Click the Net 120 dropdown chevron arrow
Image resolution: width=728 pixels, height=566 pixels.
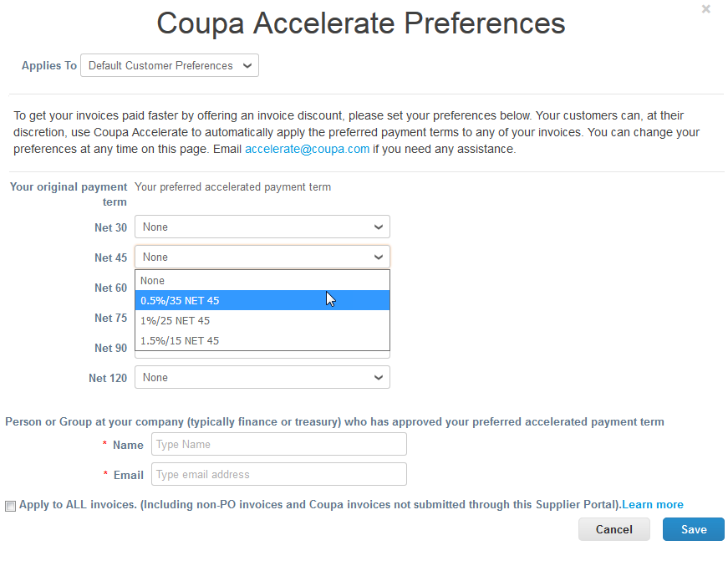pyautogui.click(x=379, y=378)
